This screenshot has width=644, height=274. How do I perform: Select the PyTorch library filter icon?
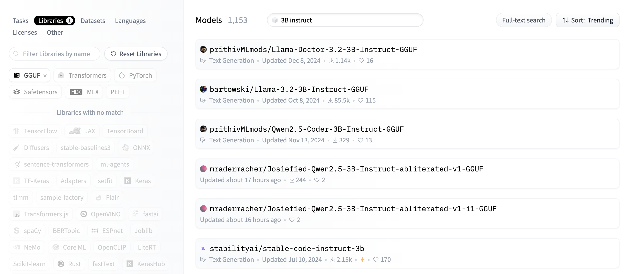tap(122, 75)
